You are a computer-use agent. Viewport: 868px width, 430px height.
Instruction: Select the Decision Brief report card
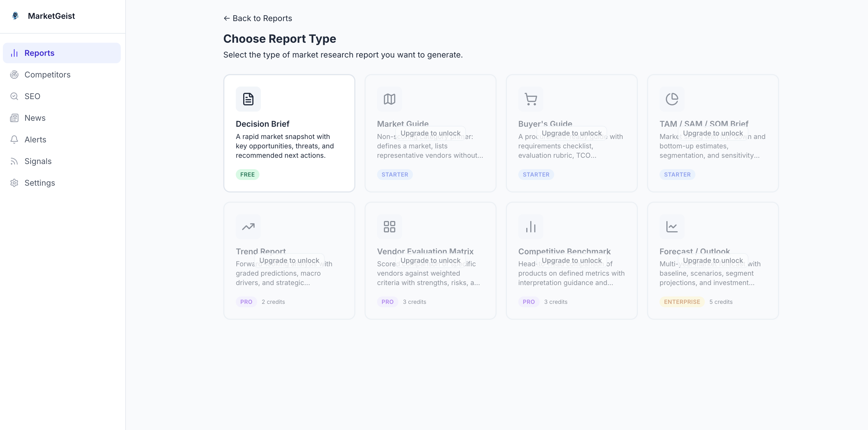coord(289,133)
